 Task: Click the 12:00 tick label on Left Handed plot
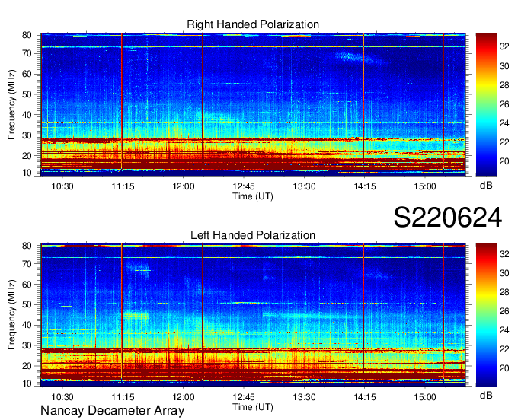coord(184,397)
